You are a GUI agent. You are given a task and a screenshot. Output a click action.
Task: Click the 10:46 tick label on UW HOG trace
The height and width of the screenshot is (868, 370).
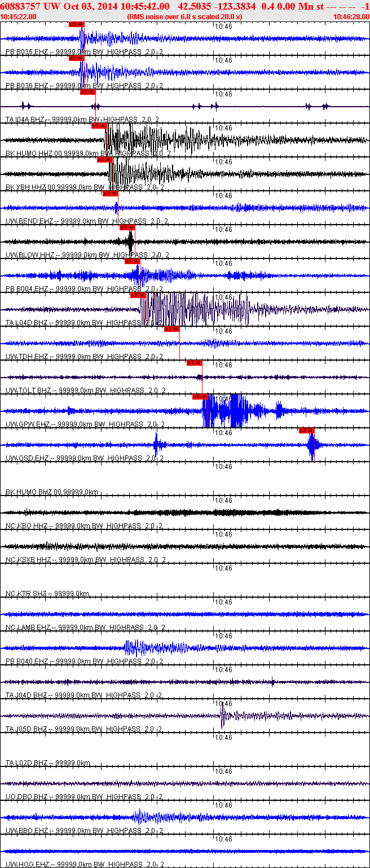click(x=224, y=839)
